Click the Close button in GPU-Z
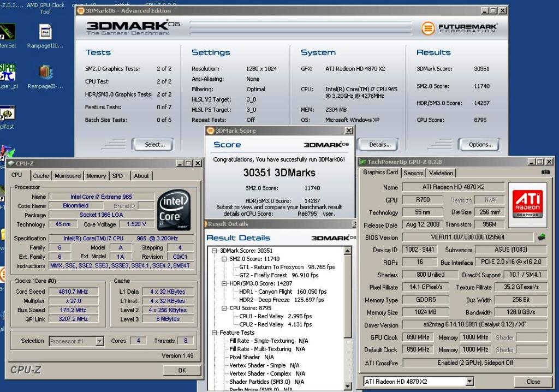559x392 pixels. tap(533, 382)
